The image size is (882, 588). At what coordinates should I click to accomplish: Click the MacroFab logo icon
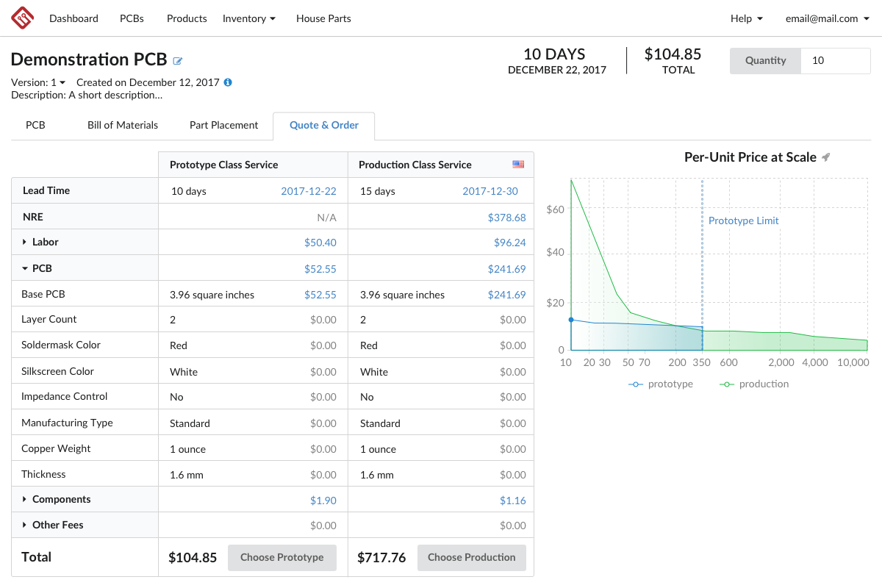point(21,18)
